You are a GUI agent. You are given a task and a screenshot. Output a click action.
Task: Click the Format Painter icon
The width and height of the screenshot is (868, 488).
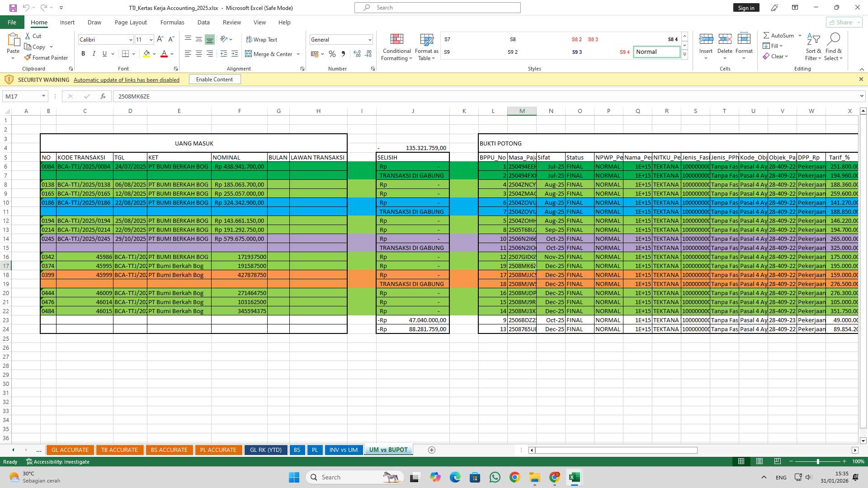(28, 58)
